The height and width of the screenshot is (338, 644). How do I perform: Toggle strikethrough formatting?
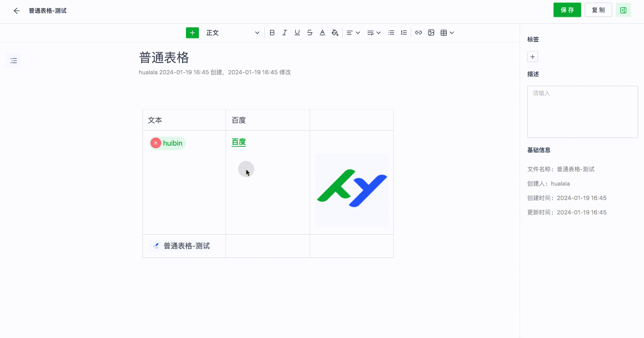pos(310,33)
